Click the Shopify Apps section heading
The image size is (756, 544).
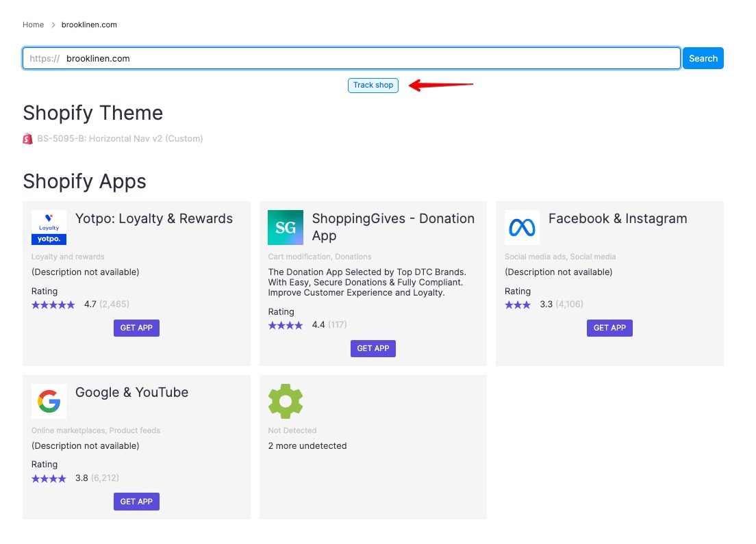tap(84, 181)
